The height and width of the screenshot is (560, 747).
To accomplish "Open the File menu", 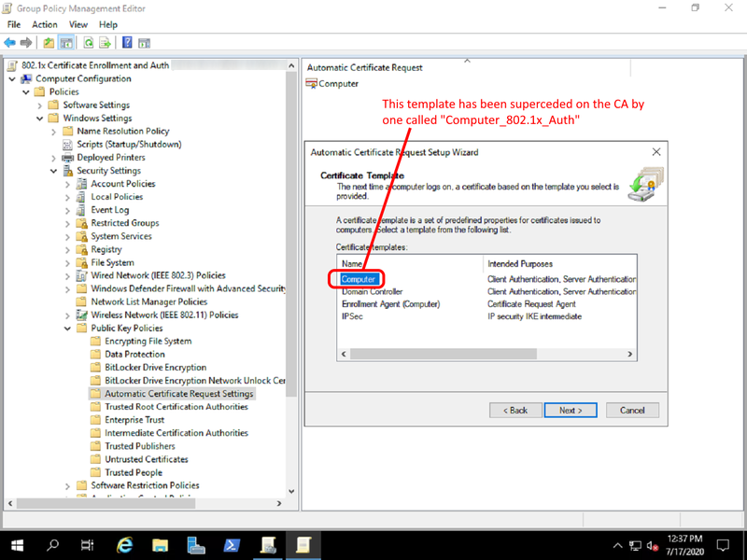I will pos(14,25).
